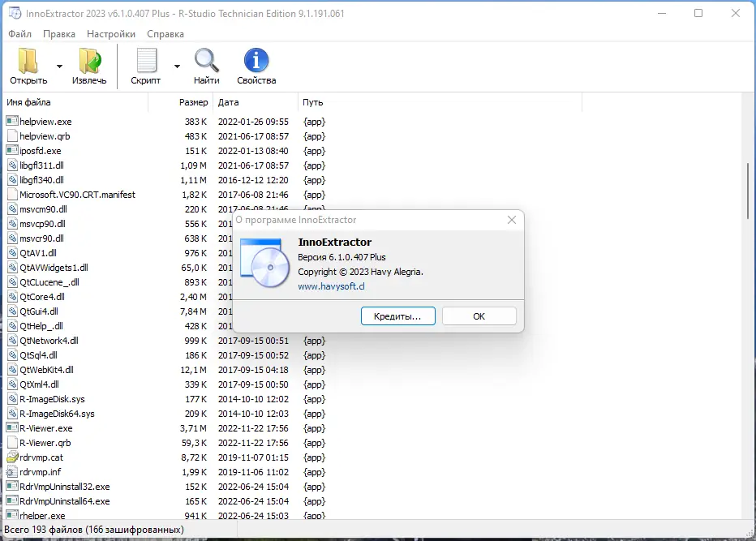756x541 pixels.
Task: Click the file icon next to helpview.exe
Action: tap(11, 120)
